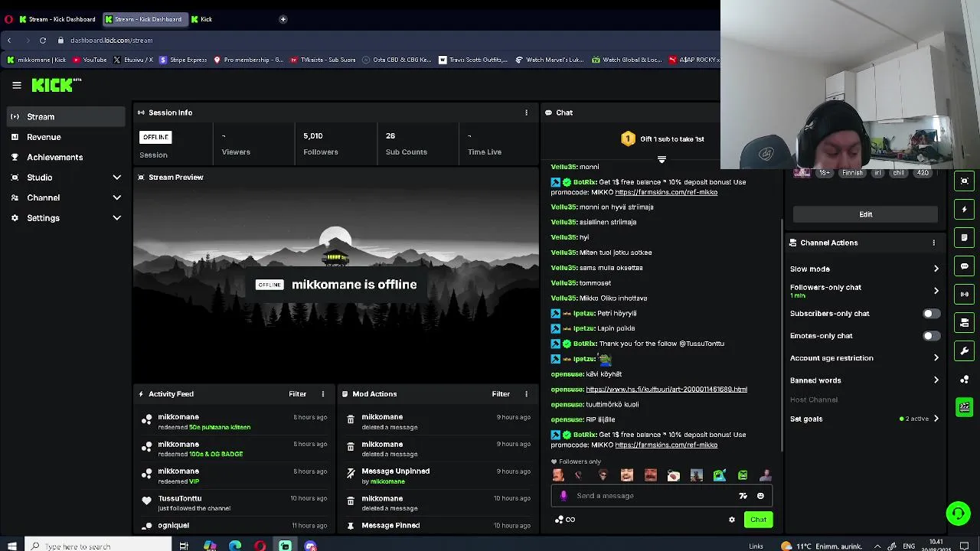Reload the page with browser refresh icon

click(x=43, y=40)
